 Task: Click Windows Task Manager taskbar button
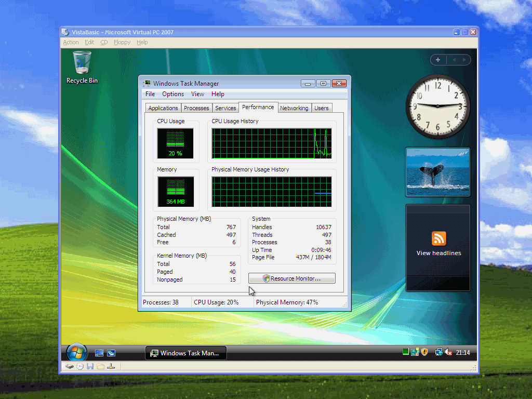(186, 353)
